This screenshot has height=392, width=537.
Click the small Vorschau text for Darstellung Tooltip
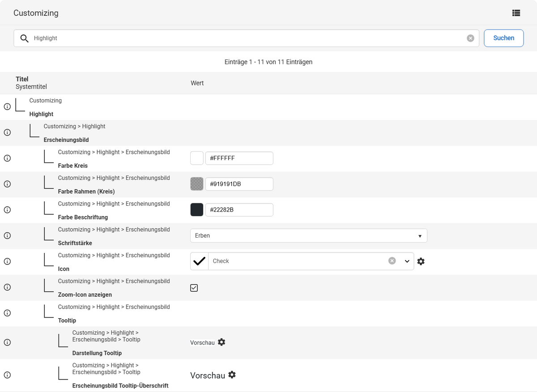pos(202,342)
